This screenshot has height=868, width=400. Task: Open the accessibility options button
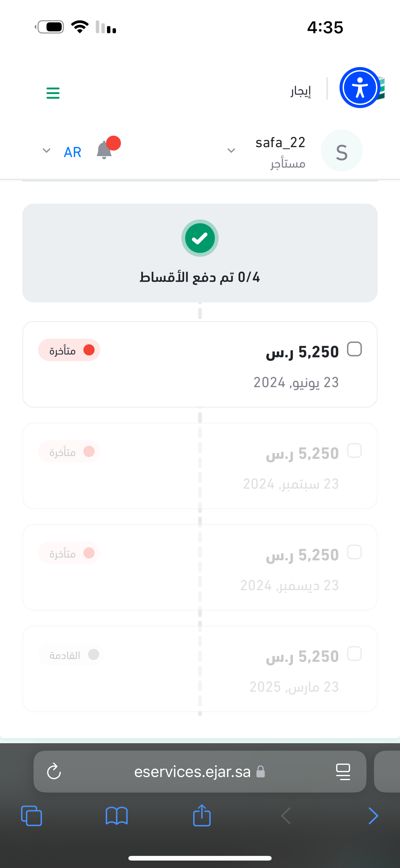tap(360, 88)
